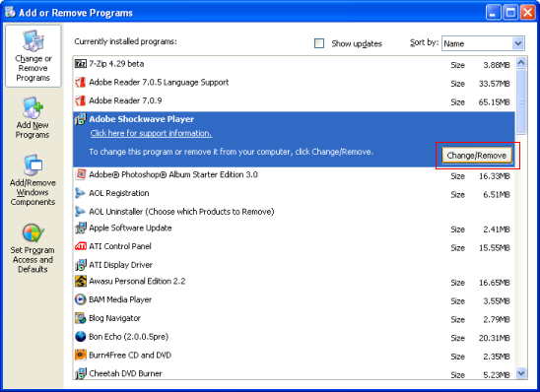Click the AOL Uninstaller icon
This screenshot has width=540, height=392.
(80, 212)
